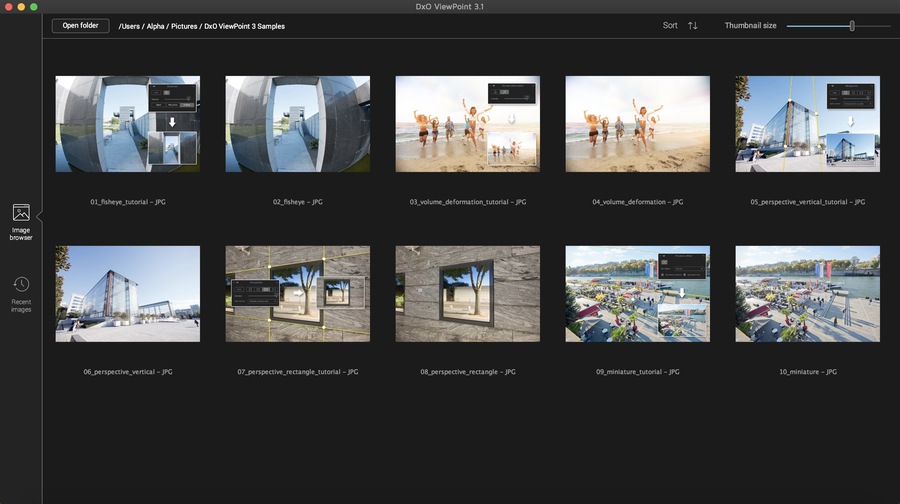Navigate to Alpha in folder path
This screenshot has height=504, width=900.
[x=156, y=26]
